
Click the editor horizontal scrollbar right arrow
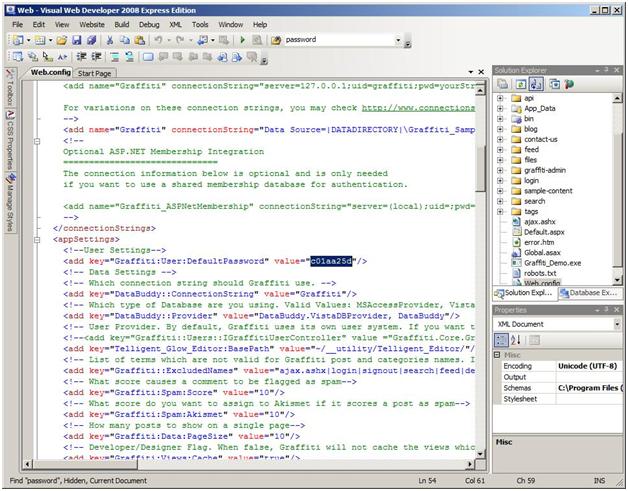click(x=470, y=464)
